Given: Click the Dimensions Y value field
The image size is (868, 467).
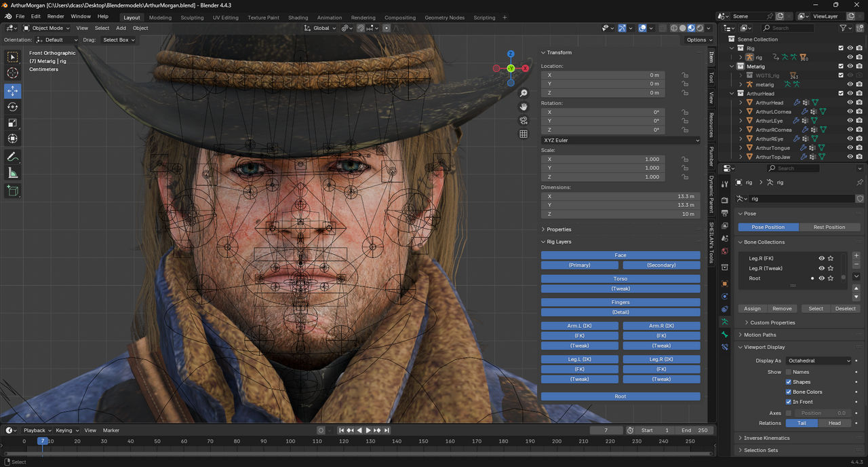Looking at the screenshot, I should tap(620, 205).
